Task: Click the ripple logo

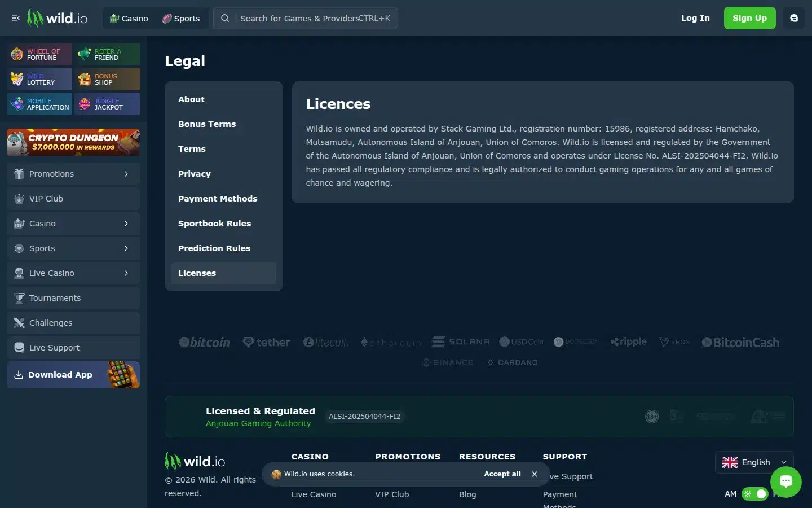Action: 628,342
